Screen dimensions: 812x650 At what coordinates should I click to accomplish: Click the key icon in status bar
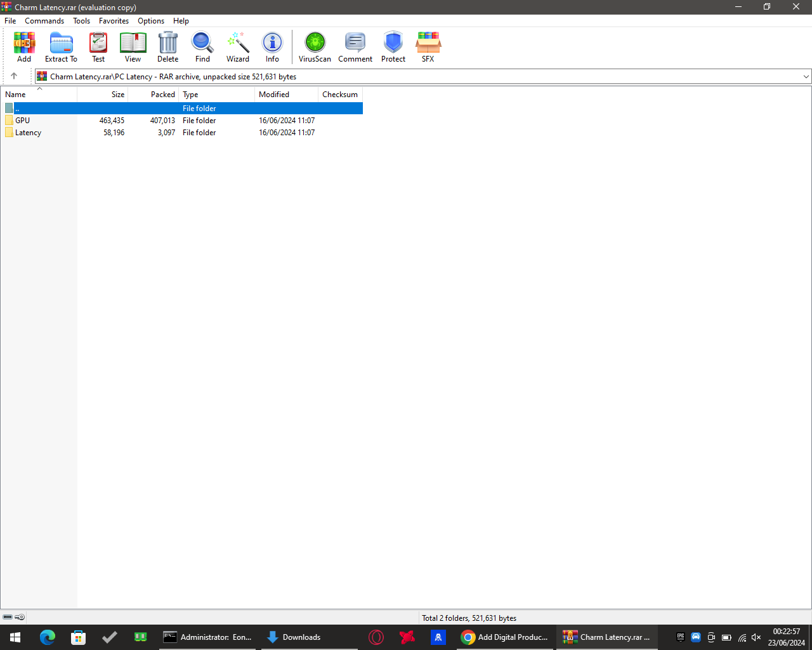(20, 617)
